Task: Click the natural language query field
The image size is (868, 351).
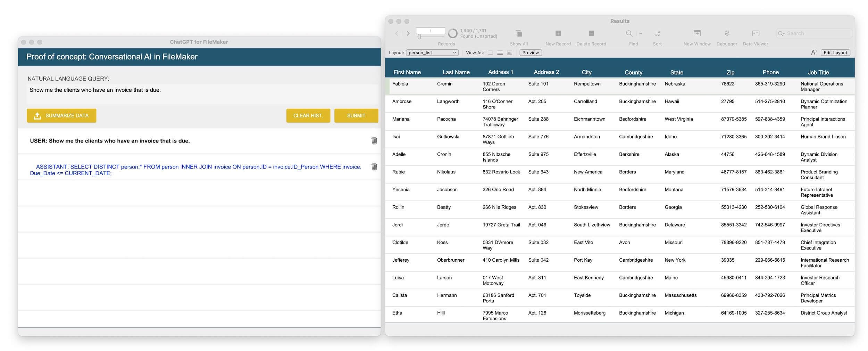Action: (202, 94)
